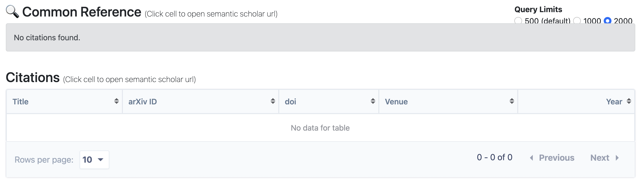Viewport: 644px width, 184px height.
Task: Select the 2000 query limit option
Action: [607, 21]
